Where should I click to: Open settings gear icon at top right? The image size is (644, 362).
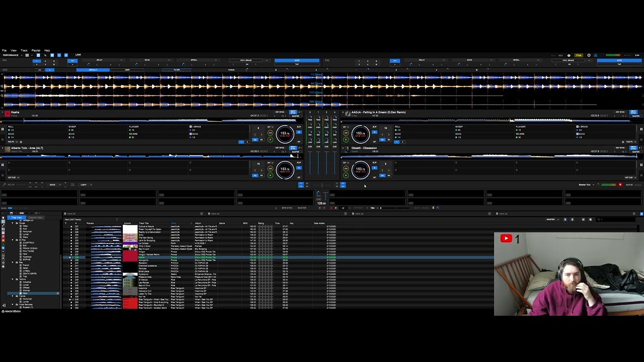pos(589,55)
